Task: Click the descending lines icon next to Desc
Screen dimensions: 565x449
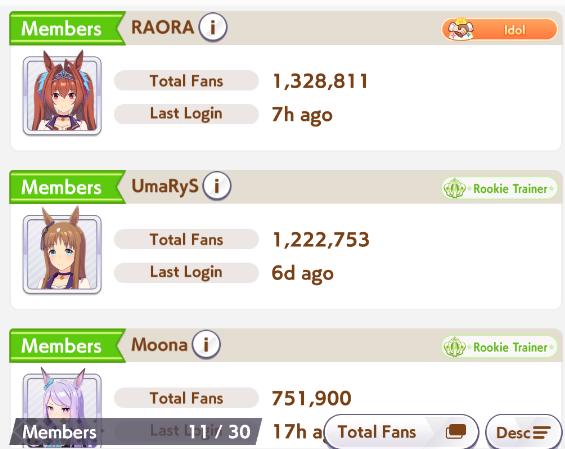Action: coord(542,432)
